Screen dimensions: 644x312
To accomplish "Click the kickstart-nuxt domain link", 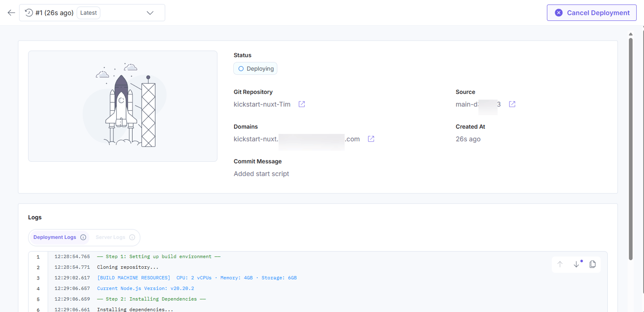I will pyautogui.click(x=297, y=139).
